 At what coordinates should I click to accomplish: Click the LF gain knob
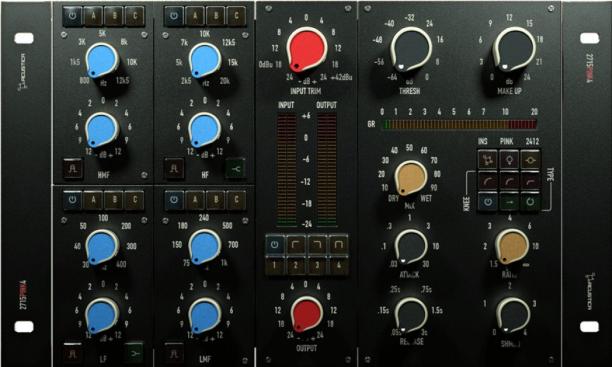(101, 315)
